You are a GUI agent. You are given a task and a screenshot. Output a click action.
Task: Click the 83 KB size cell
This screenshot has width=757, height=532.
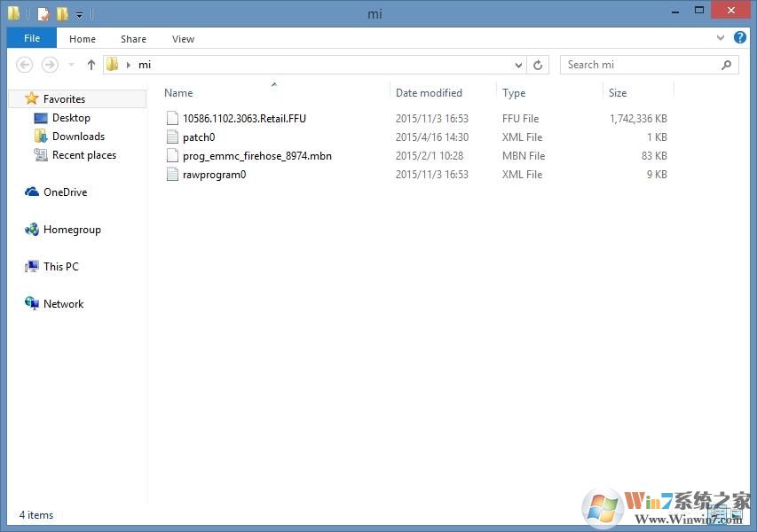click(654, 156)
